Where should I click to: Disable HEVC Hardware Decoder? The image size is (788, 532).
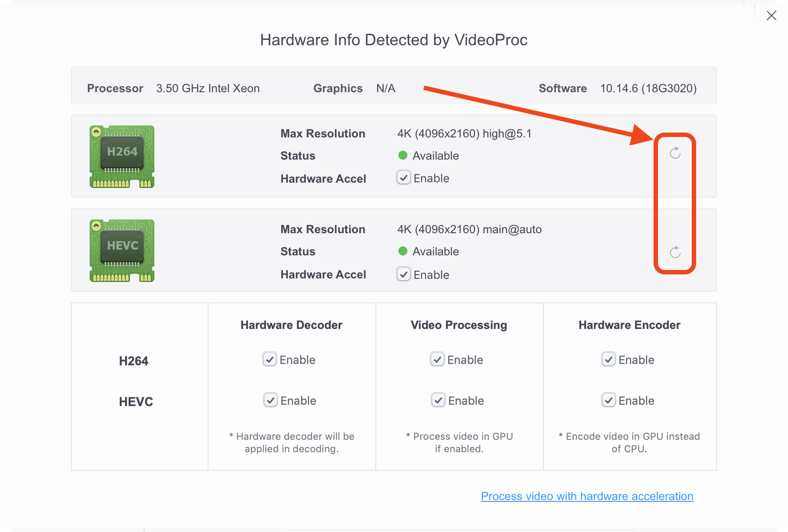271,400
